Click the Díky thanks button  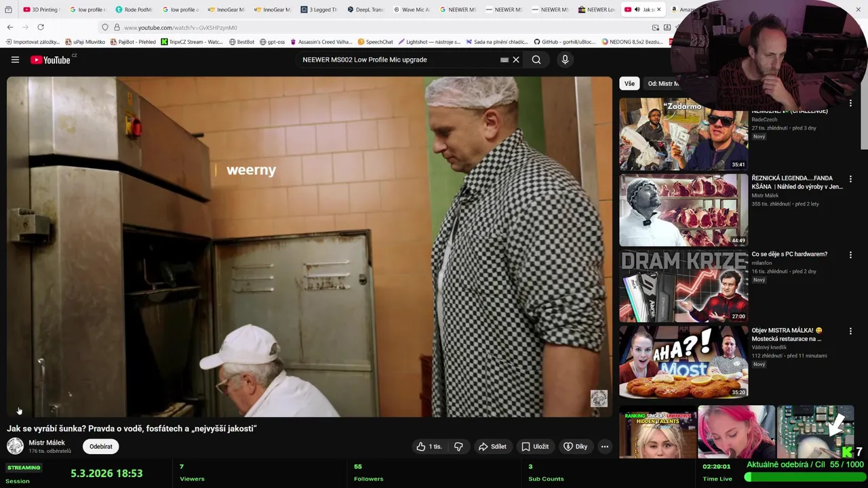pyautogui.click(x=576, y=447)
